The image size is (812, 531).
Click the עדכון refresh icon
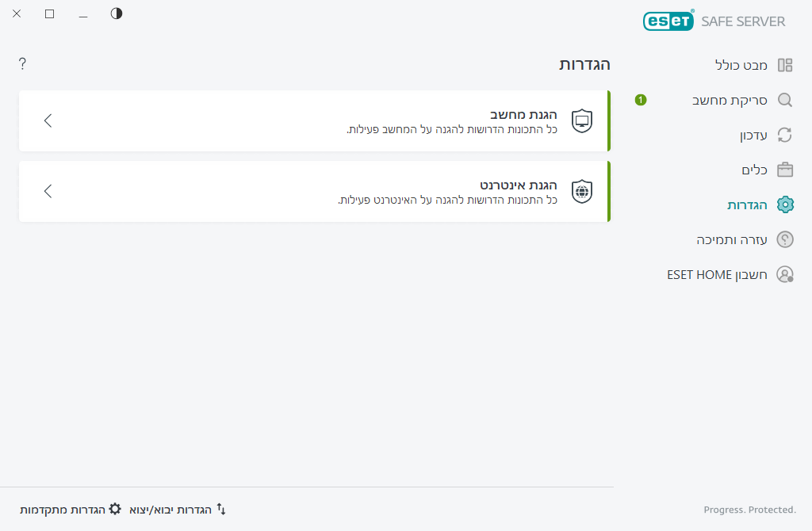point(785,135)
